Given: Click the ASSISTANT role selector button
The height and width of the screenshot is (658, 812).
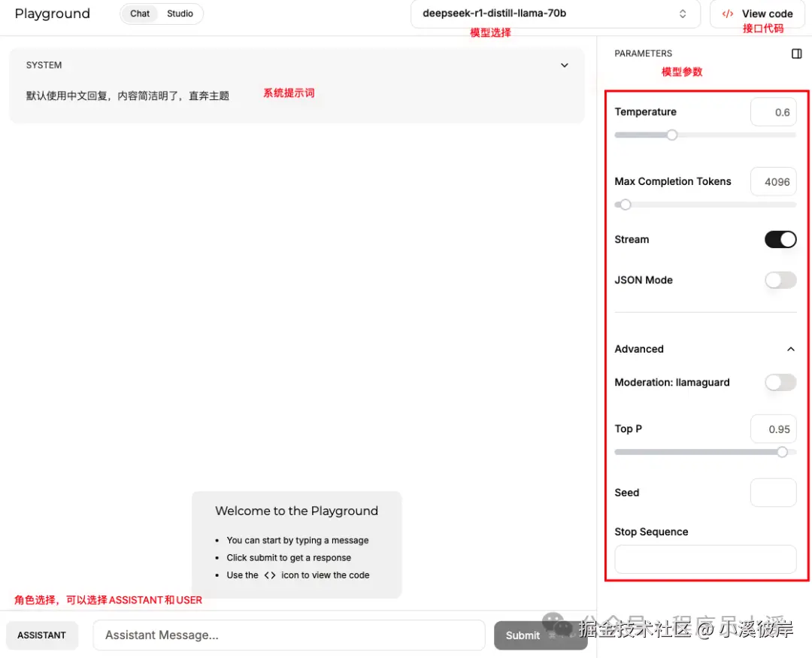Looking at the screenshot, I should pos(41,635).
